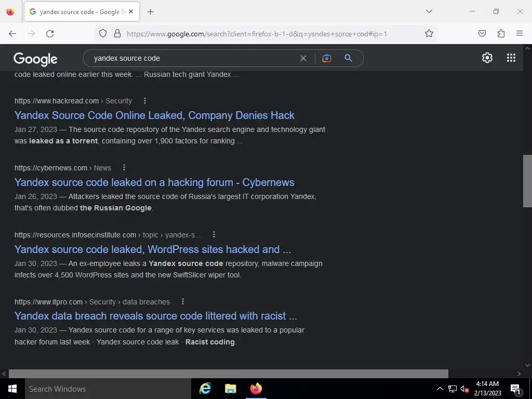
Task: Click the scroll down arrow
Action: tap(527, 365)
